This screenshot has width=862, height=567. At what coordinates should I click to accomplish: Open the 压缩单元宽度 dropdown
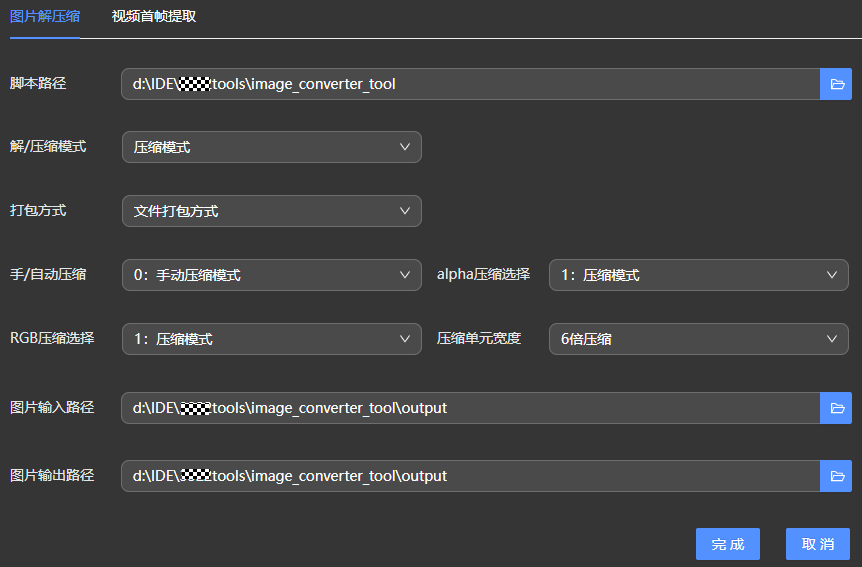pyautogui.click(x=698, y=339)
